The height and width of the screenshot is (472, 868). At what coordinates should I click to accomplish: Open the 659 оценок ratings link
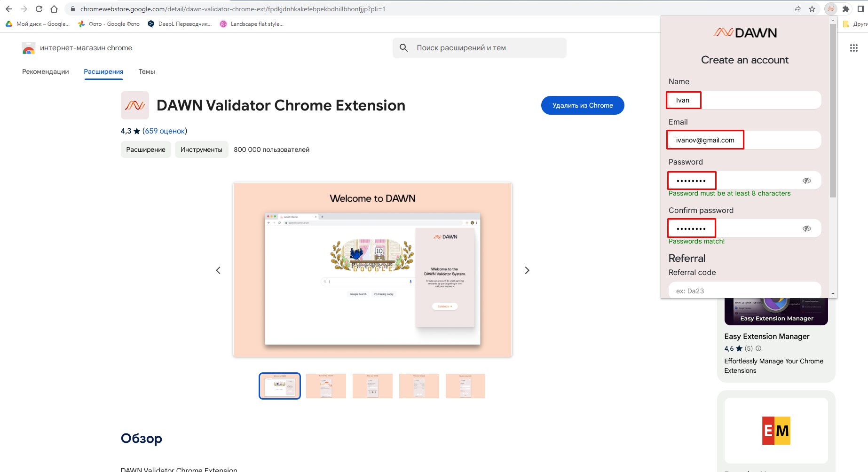coord(165,131)
